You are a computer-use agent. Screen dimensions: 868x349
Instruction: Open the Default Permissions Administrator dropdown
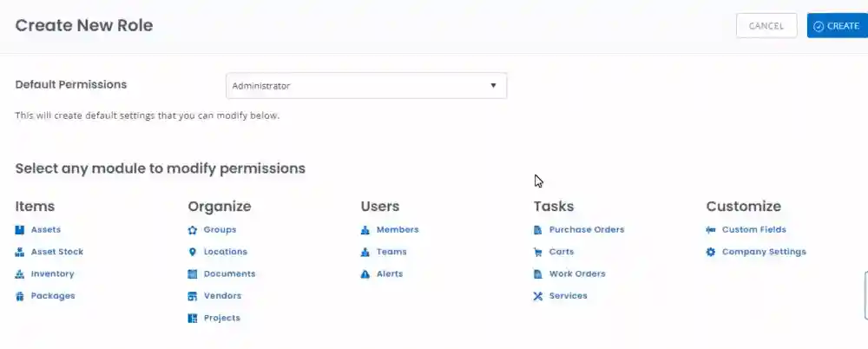366,86
